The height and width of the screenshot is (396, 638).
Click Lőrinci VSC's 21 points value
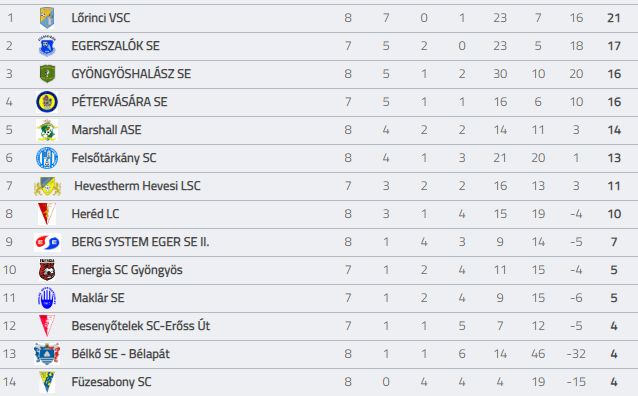pyautogui.click(x=614, y=18)
